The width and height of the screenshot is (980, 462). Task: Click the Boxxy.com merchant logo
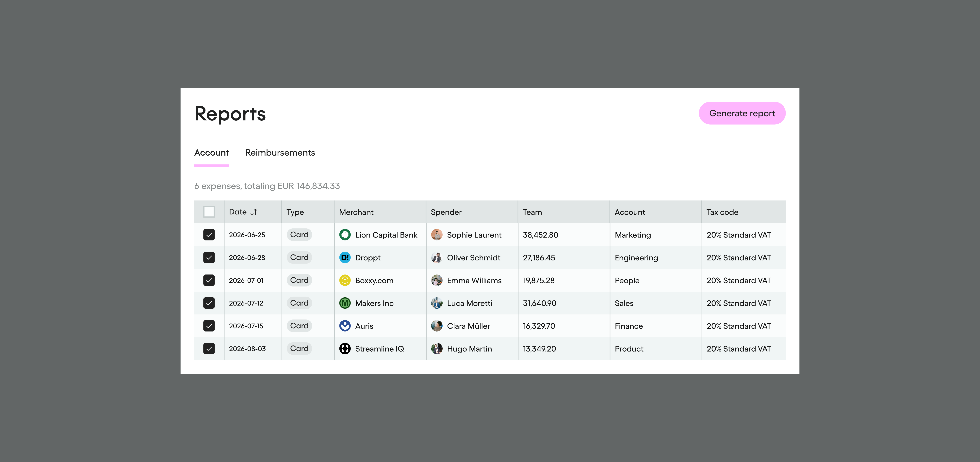tap(345, 280)
